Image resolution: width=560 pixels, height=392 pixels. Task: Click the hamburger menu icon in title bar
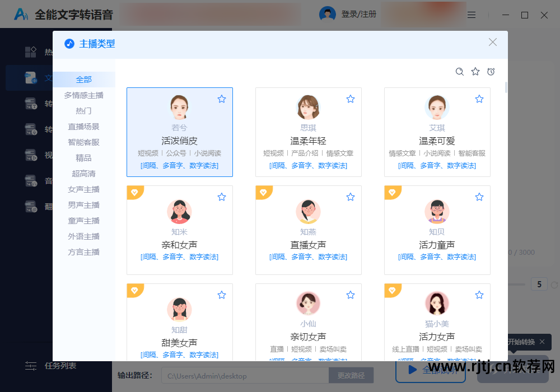(471, 15)
